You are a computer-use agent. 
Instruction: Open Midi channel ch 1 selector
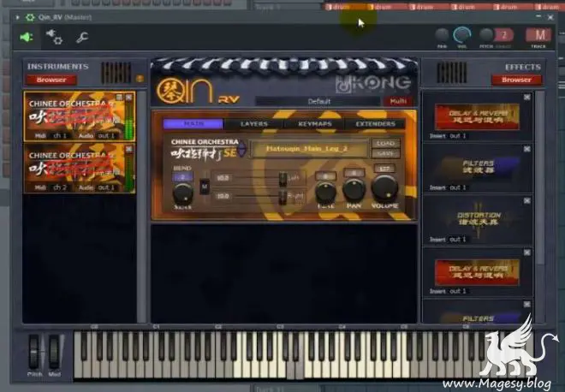(x=60, y=136)
